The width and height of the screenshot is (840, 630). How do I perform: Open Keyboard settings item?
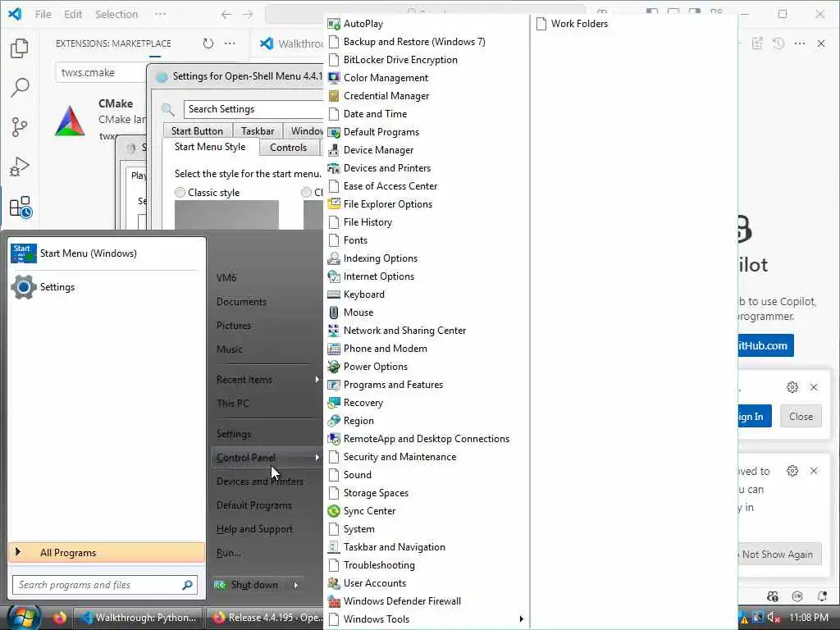pos(363,294)
